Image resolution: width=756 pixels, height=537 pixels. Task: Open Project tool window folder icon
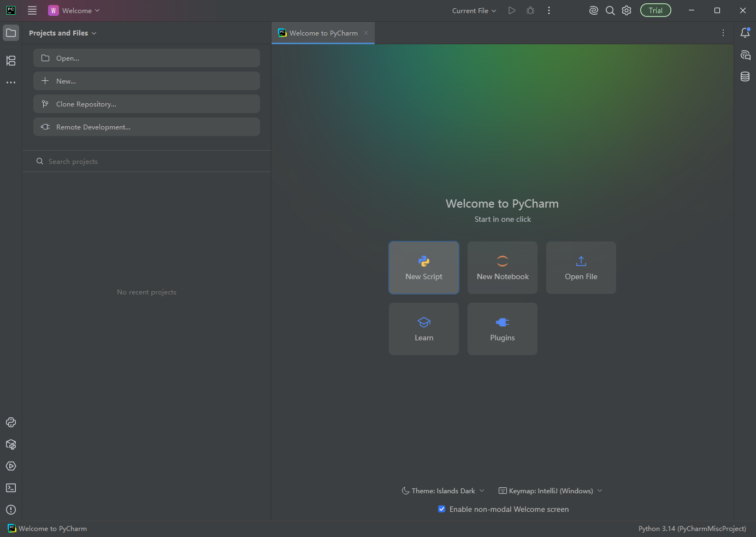(11, 33)
